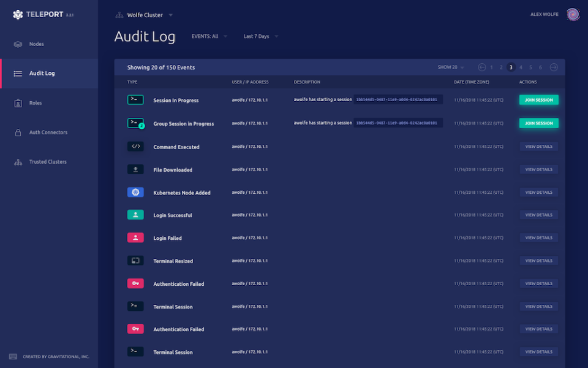This screenshot has width=588, height=368.
Task: Click the Kubernetes Node Added label
Action: [x=182, y=193]
